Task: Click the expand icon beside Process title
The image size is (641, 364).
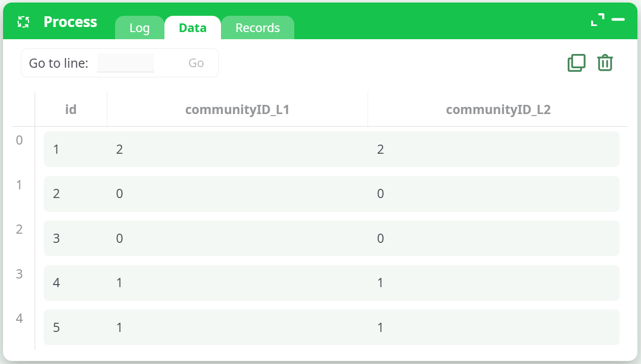Action: 22,21
